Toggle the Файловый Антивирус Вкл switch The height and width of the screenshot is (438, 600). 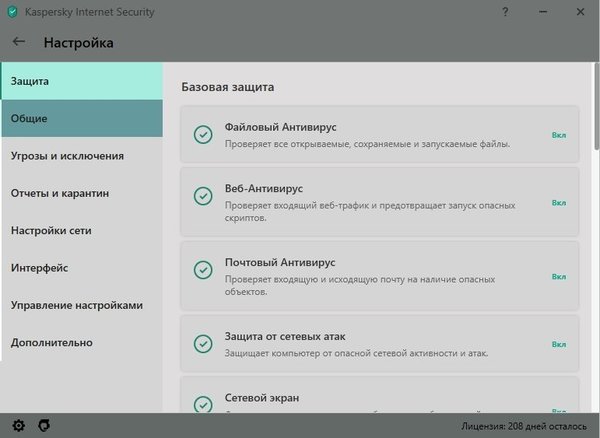pos(558,135)
